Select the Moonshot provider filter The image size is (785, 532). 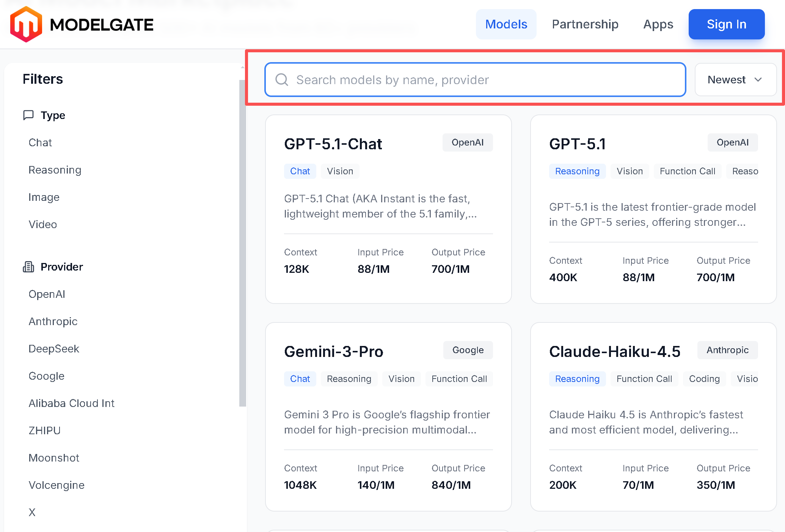(54, 458)
